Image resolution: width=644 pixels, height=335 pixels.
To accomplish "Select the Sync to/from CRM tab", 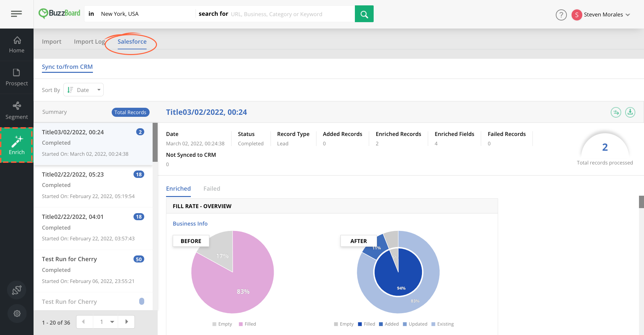I will pyautogui.click(x=67, y=67).
